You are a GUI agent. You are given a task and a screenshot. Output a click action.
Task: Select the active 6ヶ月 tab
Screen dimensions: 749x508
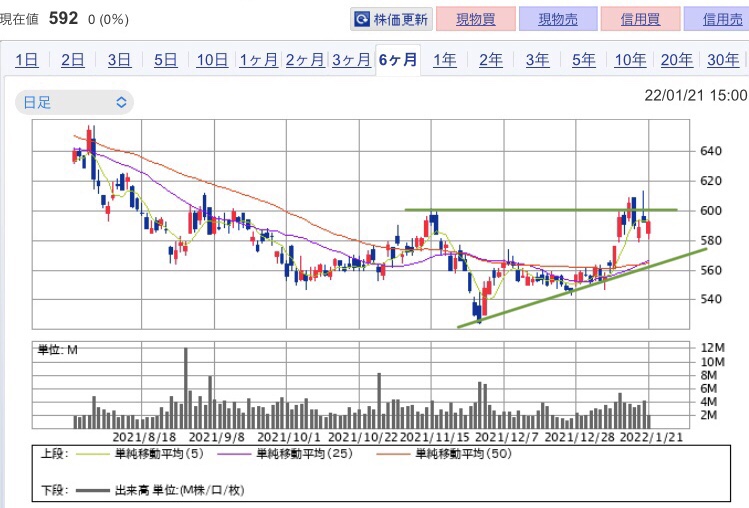398,60
